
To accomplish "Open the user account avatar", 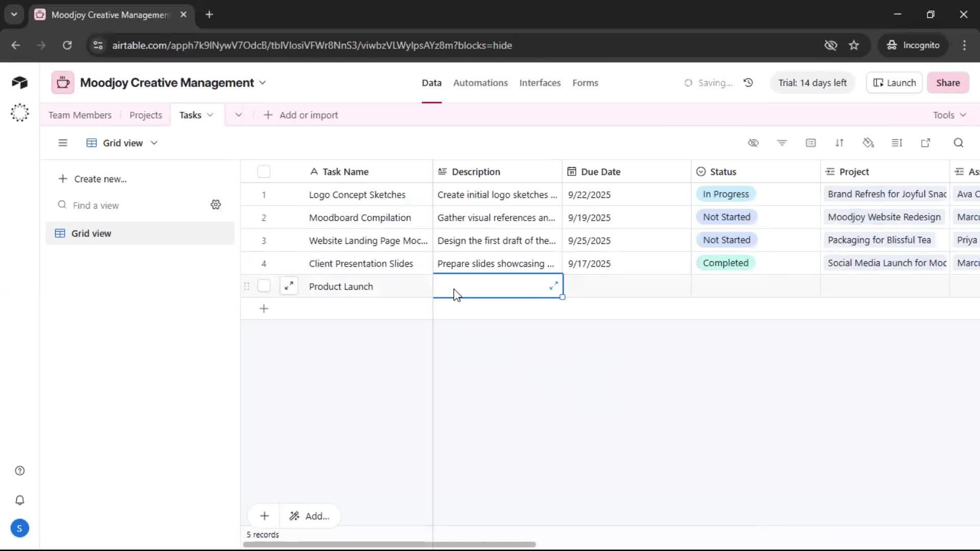I will [x=19, y=529].
